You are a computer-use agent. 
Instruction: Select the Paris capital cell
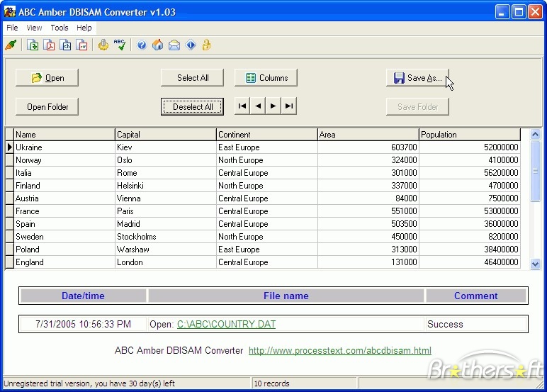click(x=165, y=211)
